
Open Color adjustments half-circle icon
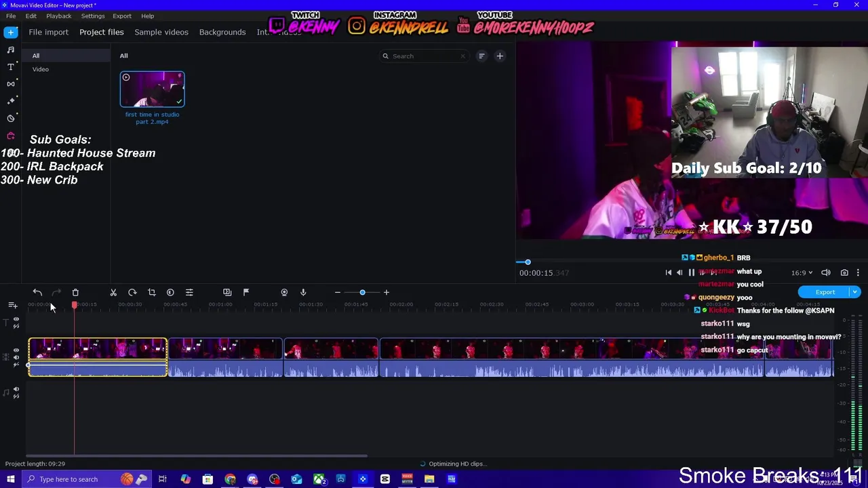click(x=170, y=292)
